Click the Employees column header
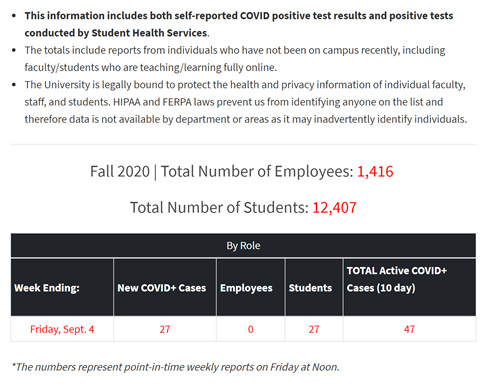Viewport: 483px width, 388px height. (x=250, y=288)
